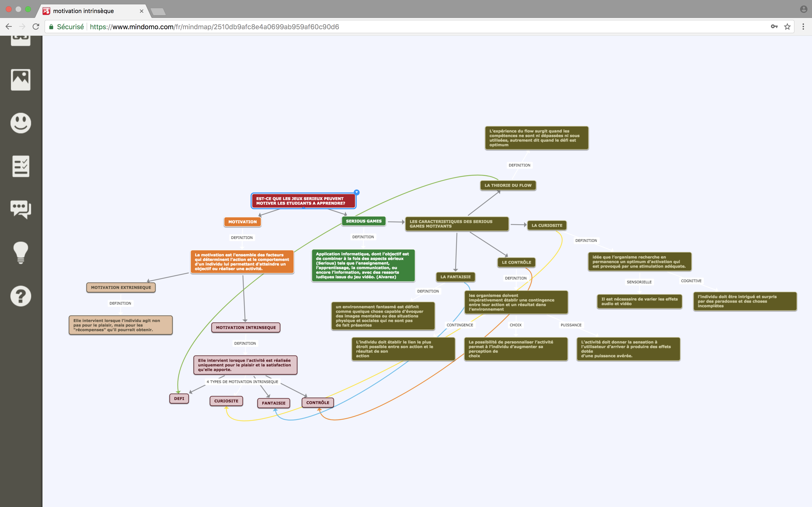The image size is (812, 507).
Task: Open the task checklist sidebar icon
Action: 21,166
